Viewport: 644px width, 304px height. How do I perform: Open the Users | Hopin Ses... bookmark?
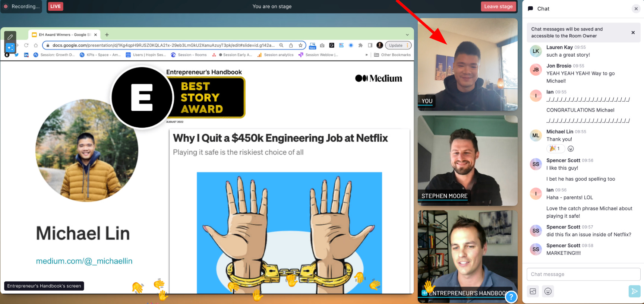pyautogui.click(x=146, y=55)
